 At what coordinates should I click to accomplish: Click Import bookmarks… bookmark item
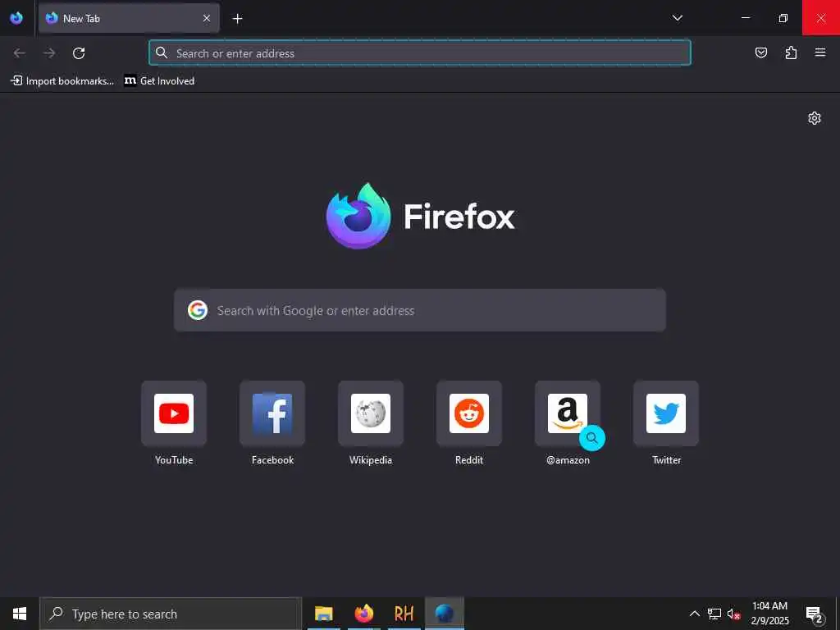point(62,81)
